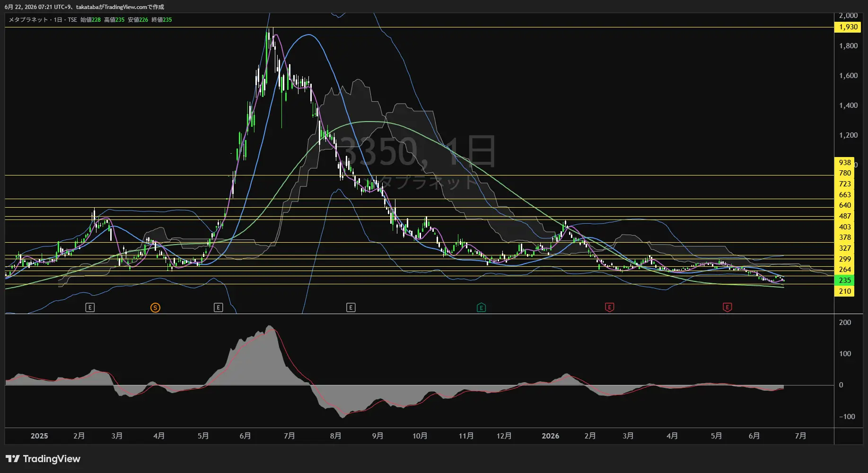Click the 403 price level label
868x473 pixels.
844,227
